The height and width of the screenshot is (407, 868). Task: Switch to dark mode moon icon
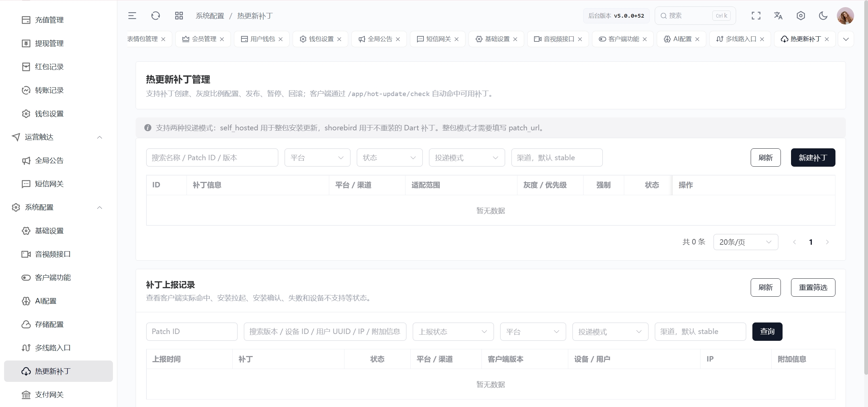[823, 16]
